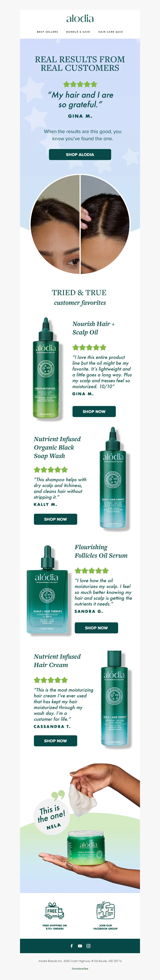The height and width of the screenshot is (980, 160).
Task: Open the Facebook social icon
Action: (x=71, y=945)
